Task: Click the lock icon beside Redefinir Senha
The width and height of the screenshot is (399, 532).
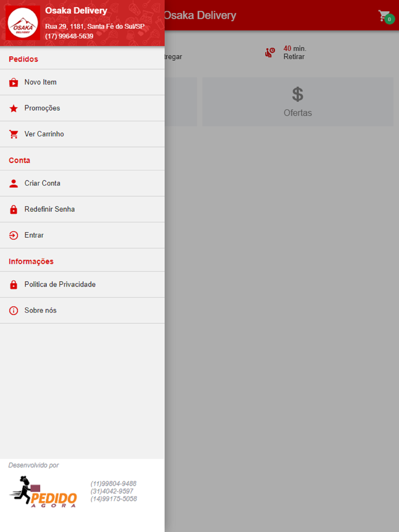Action: point(14,209)
